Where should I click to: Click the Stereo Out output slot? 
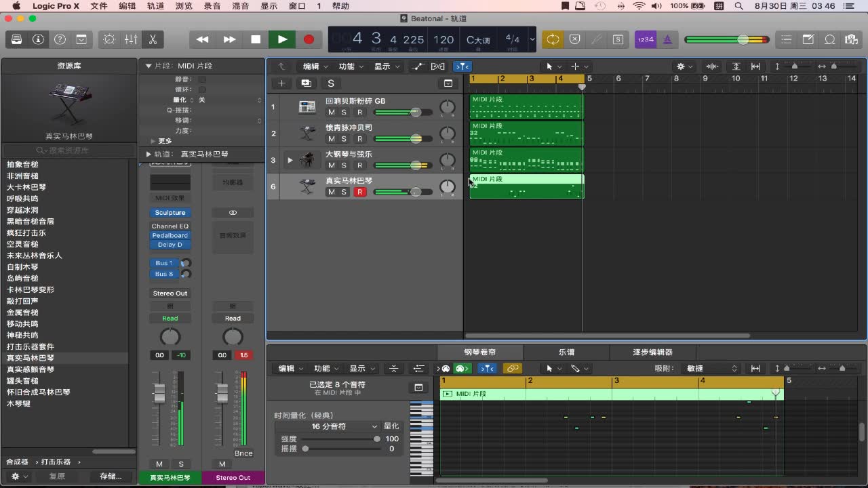[x=170, y=293]
